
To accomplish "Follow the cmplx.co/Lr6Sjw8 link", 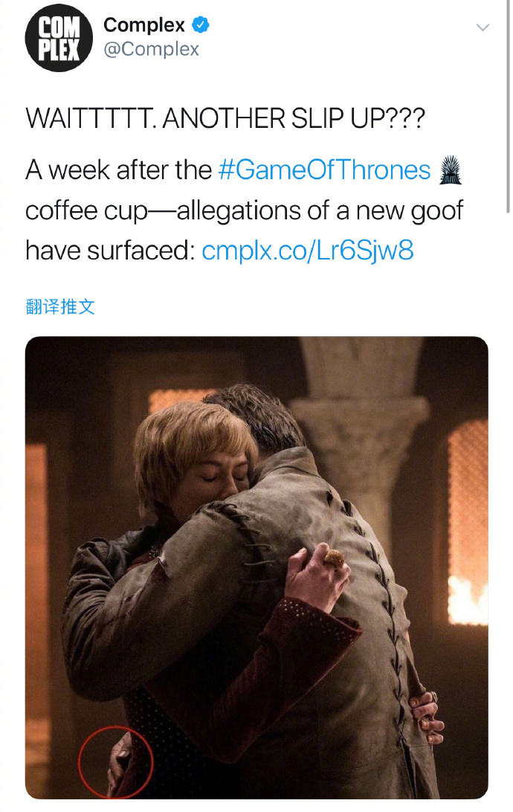I will click(x=308, y=251).
